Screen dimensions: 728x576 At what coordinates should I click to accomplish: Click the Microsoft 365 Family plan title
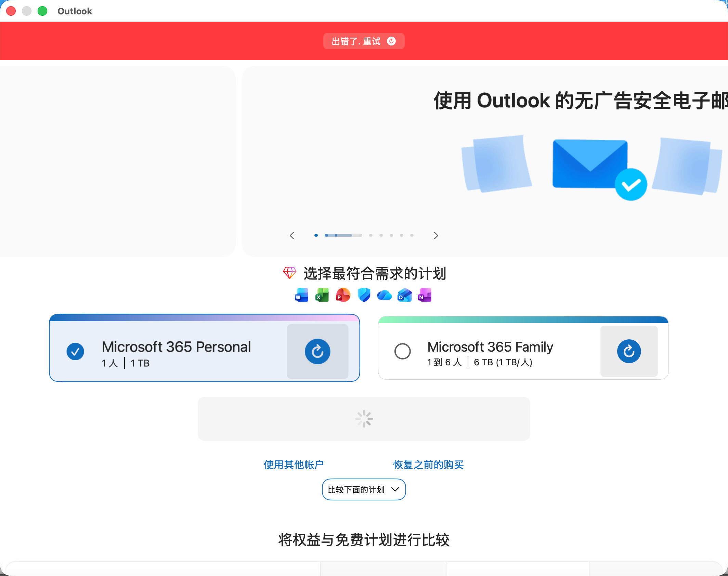pyautogui.click(x=490, y=347)
